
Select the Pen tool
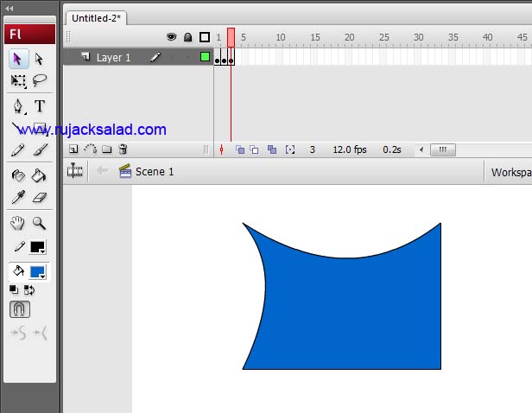[18, 106]
